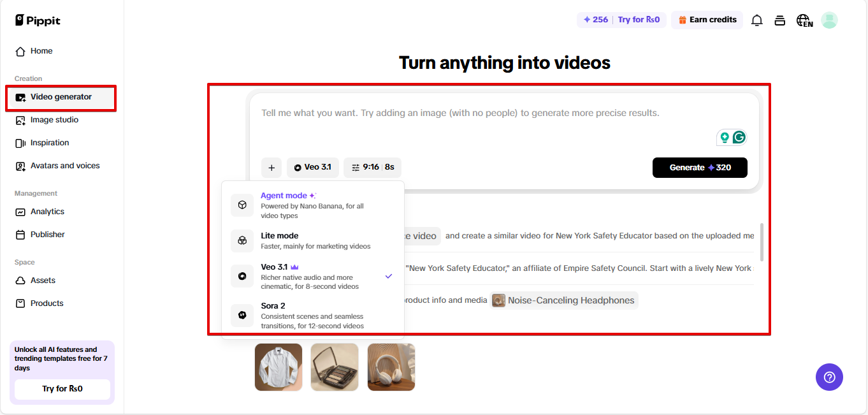Click Earn credits button
Screen dimensions: 868x415
pos(707,20)
